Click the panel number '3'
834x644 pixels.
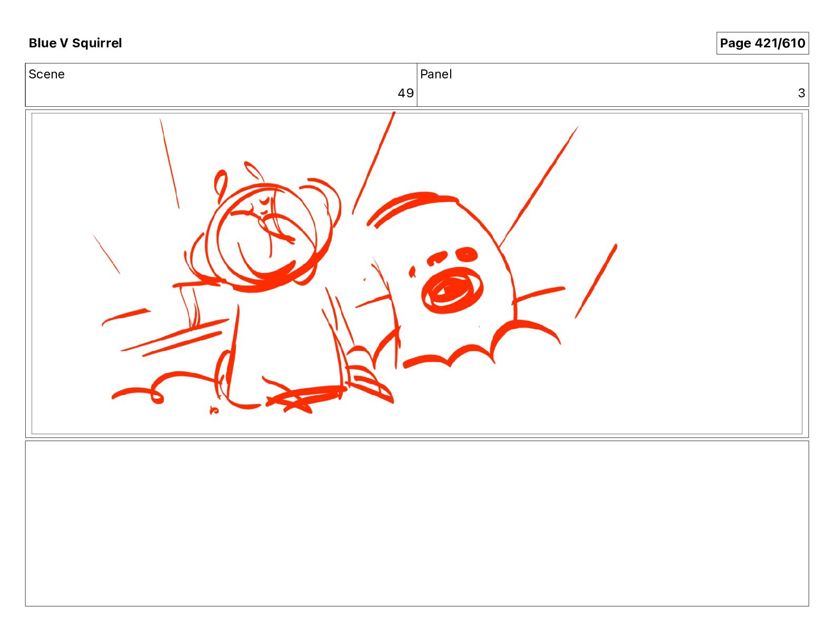coord(801,93)
